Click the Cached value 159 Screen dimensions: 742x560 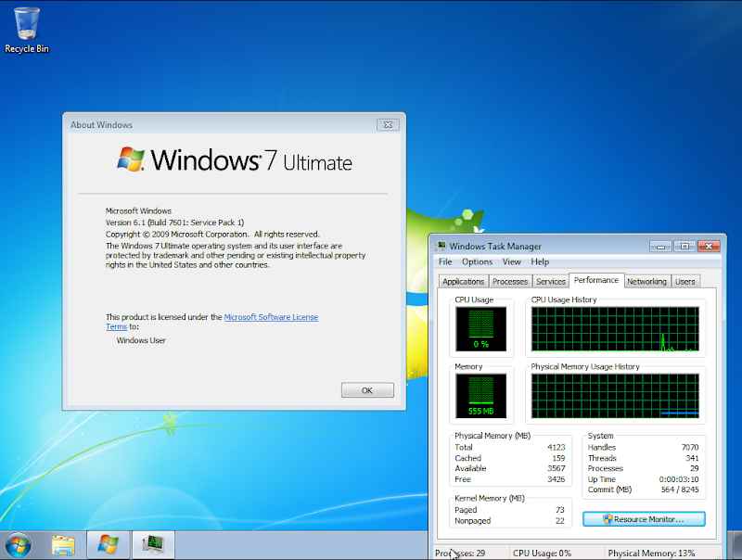point(558,458)
